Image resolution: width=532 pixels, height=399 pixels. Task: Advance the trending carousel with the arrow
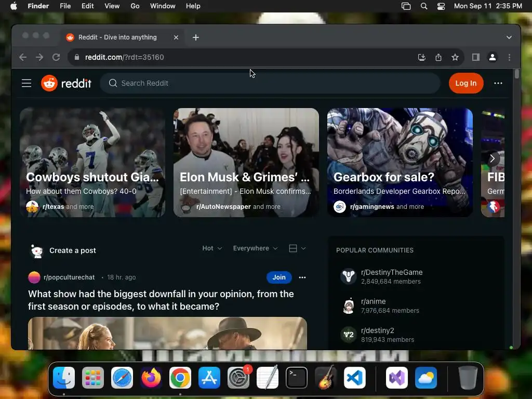tap(493, 158)
